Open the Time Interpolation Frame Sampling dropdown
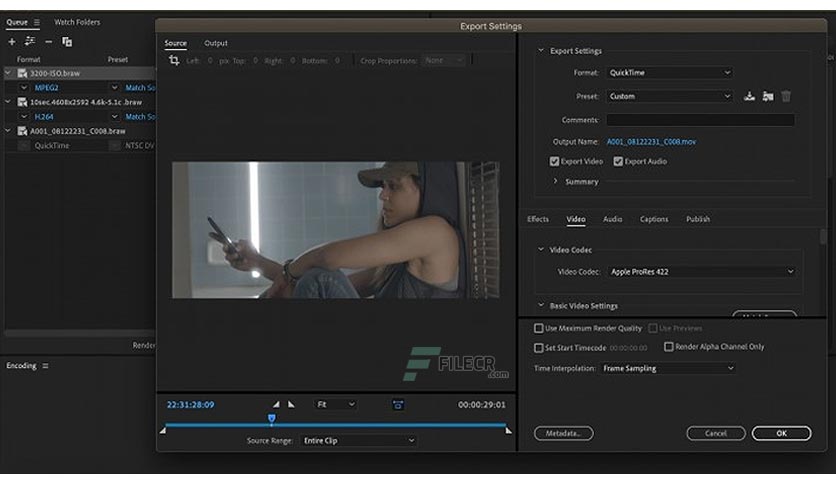The width and height of the screenshot is (836, 484). (x=668, y=368)
